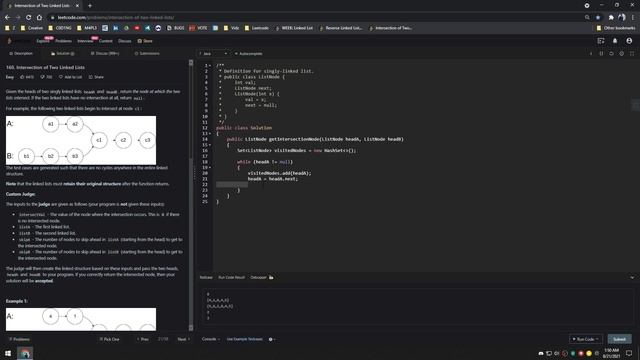Pick One random problem
This screenshot has height=360, width=640.
(109, 339)
